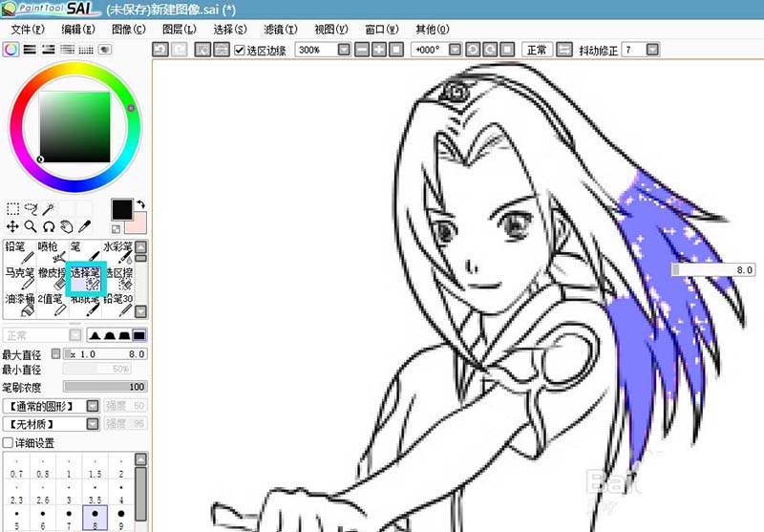Select the sharpest brush edge shape
This screenshot has width=764, height=532.
click(95, 335)
